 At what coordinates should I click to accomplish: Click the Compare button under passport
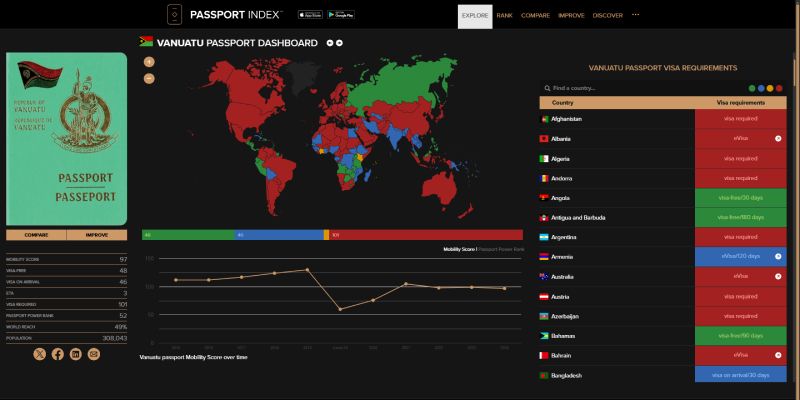pyautogui.click(x=36, y=235)
